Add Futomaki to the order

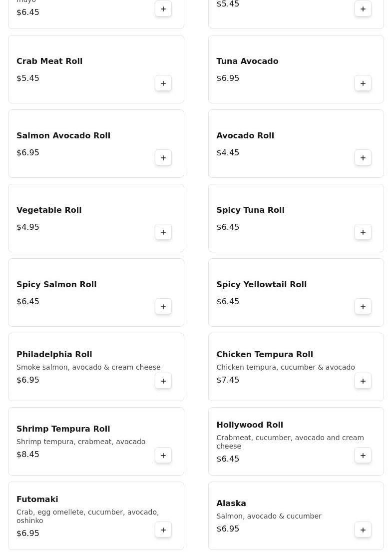tap(163, 530)
